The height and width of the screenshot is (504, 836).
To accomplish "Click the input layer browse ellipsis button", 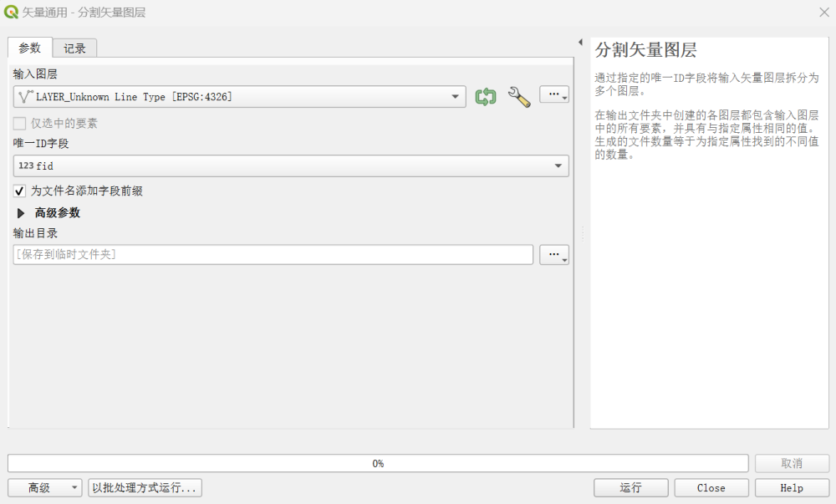I will point(554,94).
